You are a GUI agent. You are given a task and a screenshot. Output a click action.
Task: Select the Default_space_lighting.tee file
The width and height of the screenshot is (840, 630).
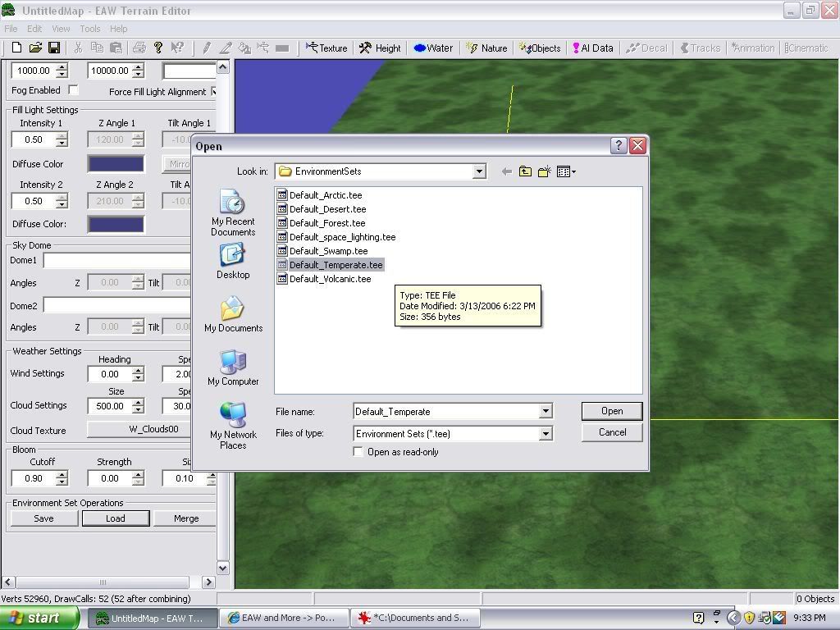coord(336,237)
